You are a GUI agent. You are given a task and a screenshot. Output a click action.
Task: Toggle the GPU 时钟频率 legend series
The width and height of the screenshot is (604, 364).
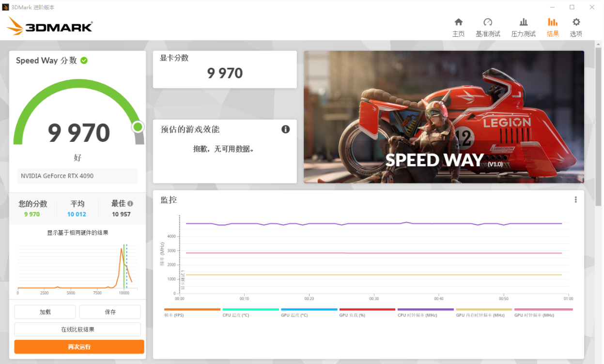coord(543,312)
